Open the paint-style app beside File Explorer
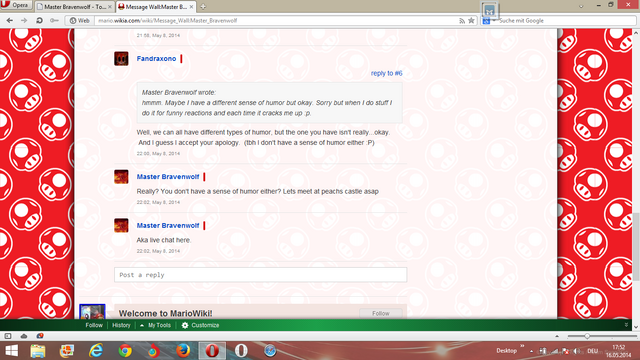 pyautogui.click(x=67, y=351)
